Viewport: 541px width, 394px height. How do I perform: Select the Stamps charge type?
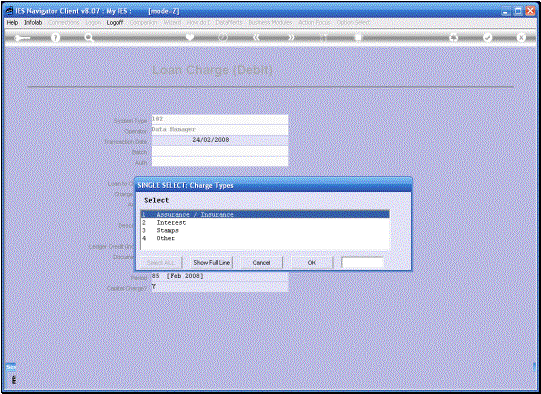tap(265, 230)
